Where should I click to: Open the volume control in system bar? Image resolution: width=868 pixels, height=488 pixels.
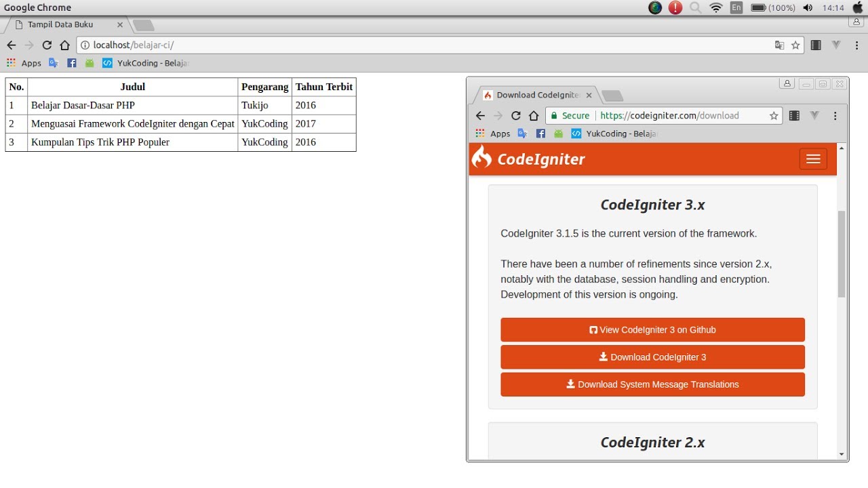[808, 7]
